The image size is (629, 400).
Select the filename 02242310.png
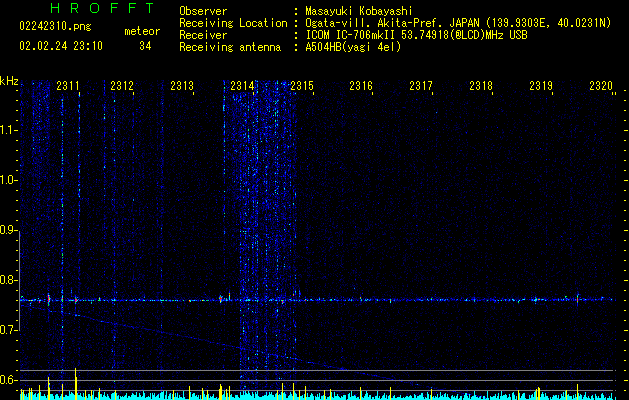click(x=55, y=27)
